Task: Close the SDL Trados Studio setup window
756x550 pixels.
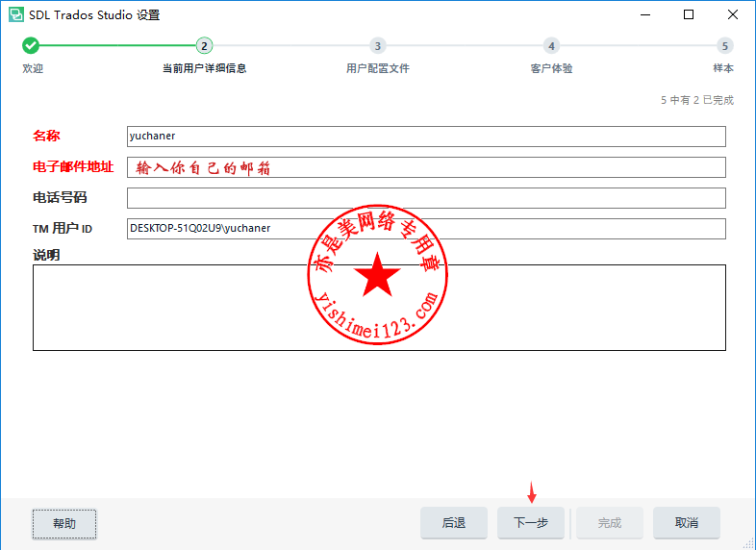Action: click(x=733, y=14)
